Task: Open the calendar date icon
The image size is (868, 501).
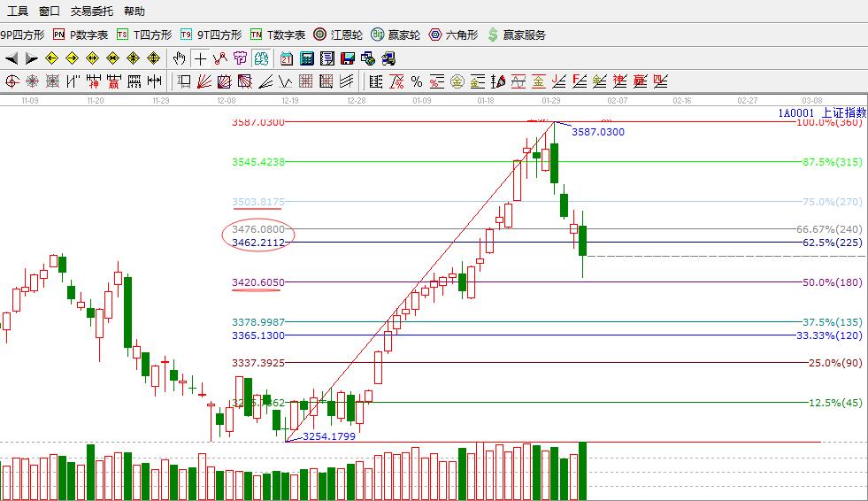Action: pos(286,58)
